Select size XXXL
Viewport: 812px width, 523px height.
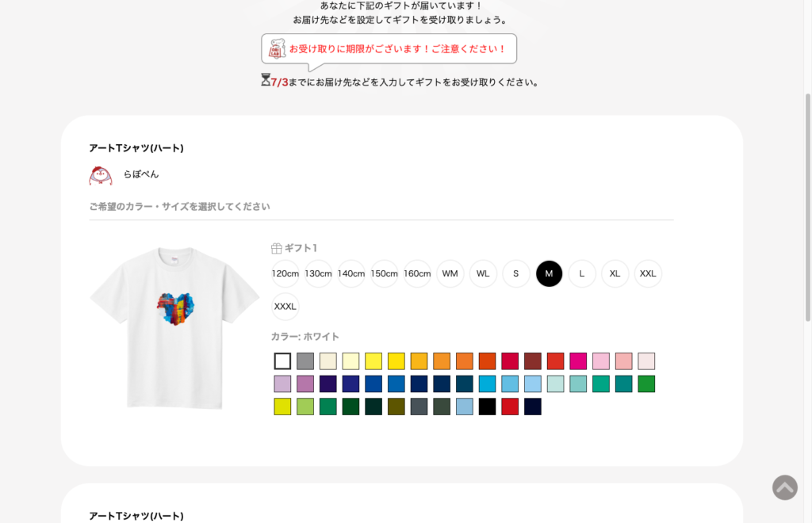click(285, 307)
